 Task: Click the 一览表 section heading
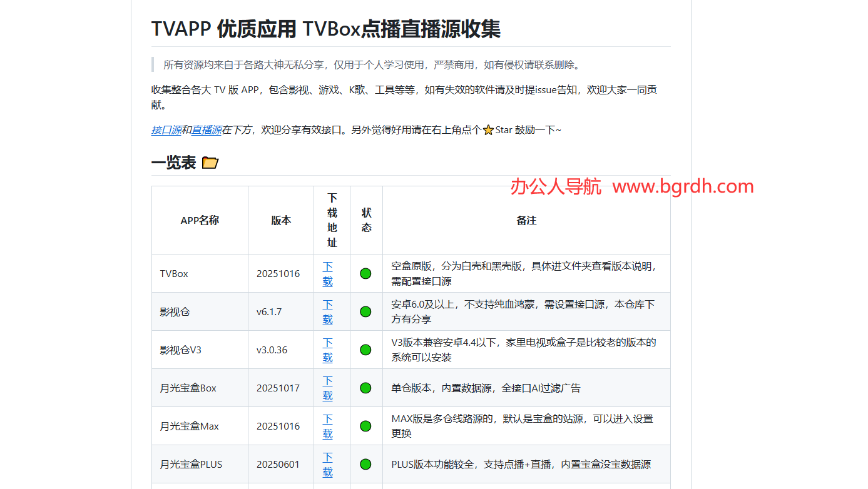173,161
